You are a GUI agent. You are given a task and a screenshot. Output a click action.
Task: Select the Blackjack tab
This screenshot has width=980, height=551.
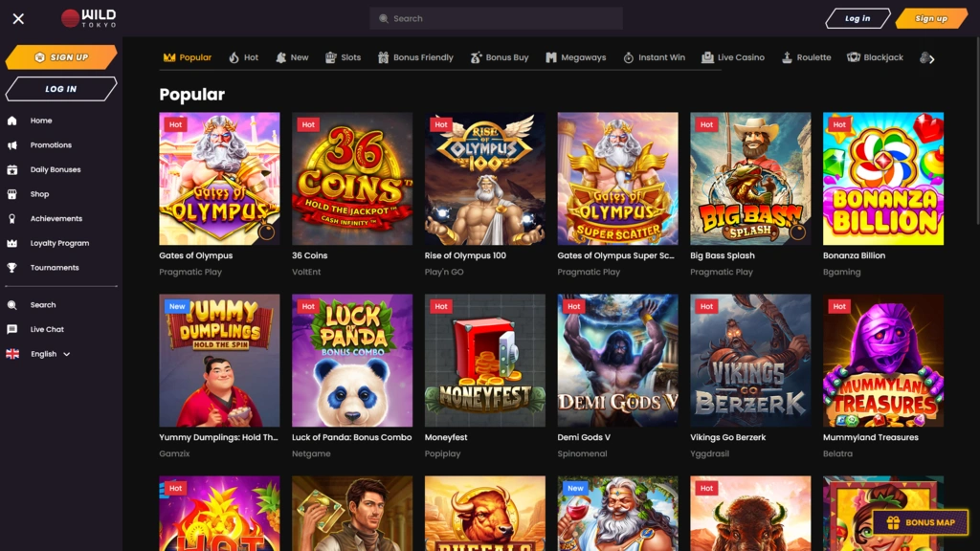(x=875, y=57)
